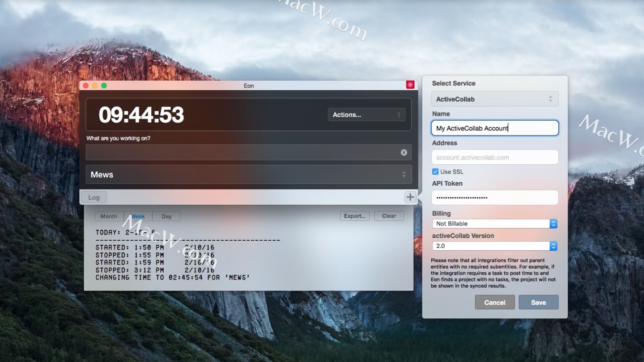This screenshot has width=644, height=362.
Task: Cancel the service account setup
Action: point(495,302)
